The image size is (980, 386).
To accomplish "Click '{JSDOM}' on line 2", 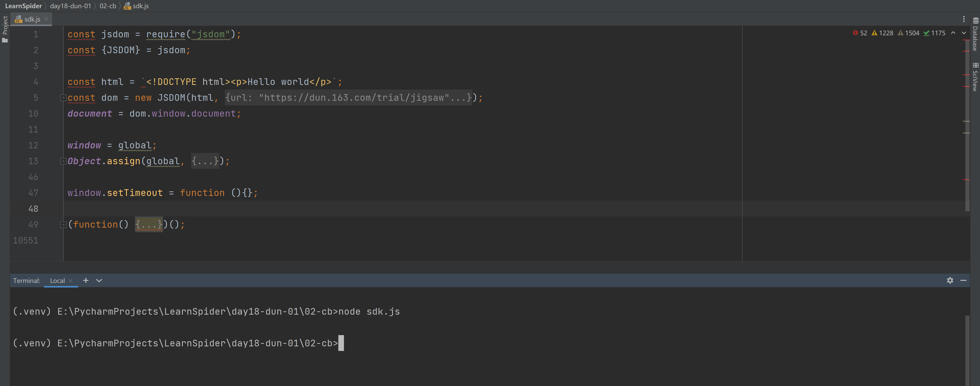I will click(121, 50).
